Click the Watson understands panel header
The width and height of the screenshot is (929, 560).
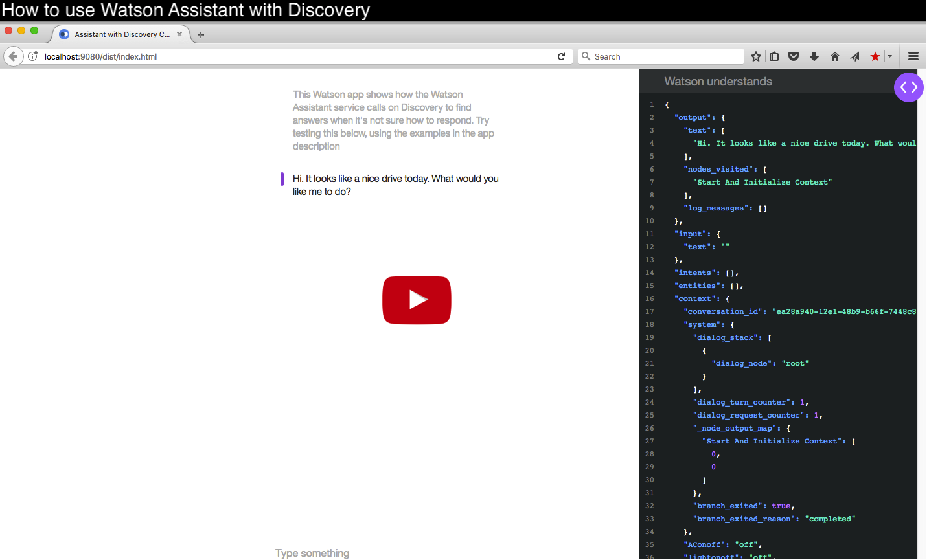tap(718, 82)
